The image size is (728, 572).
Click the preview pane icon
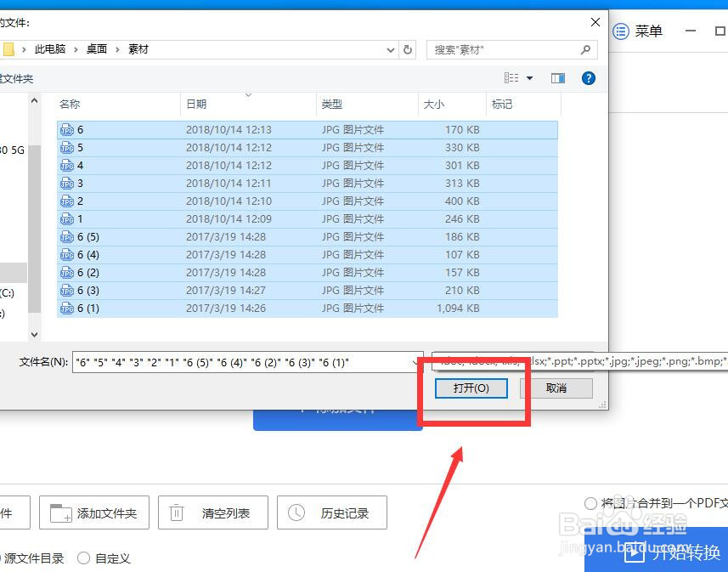(558, 77)
